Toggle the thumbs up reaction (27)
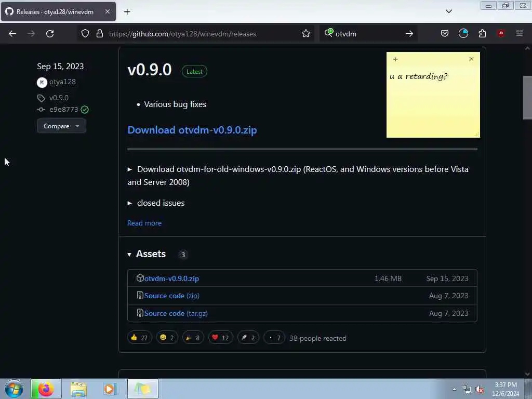This screenshot has width=532, height=399. (139, 338)
